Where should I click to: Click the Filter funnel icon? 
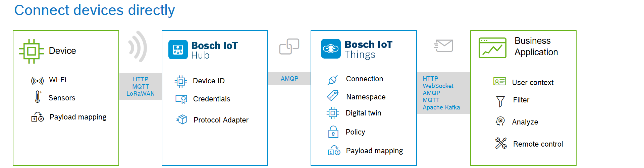pyautogui.click(x=500, y=101)
